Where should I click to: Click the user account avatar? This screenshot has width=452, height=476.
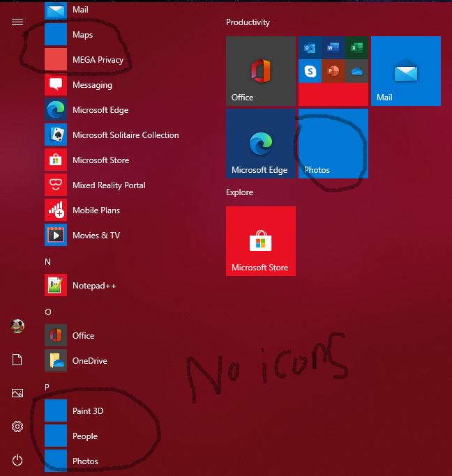17,326
